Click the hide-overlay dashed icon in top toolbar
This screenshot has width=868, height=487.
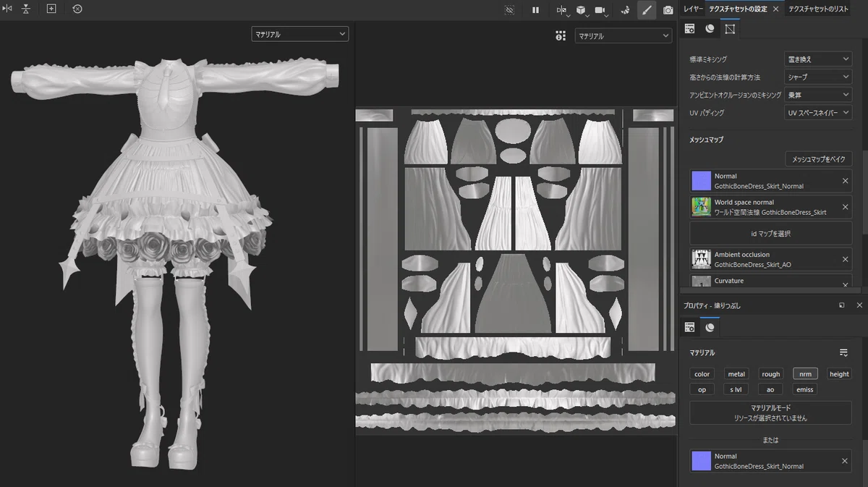(x=510, y=9)
